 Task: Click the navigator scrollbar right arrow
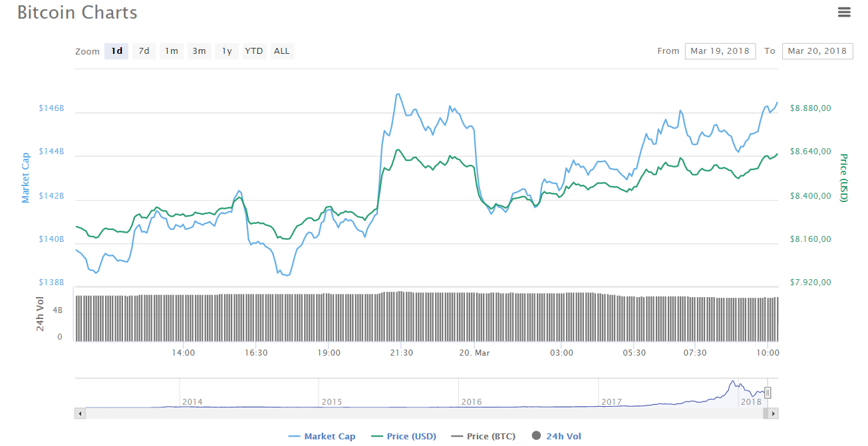coord(773,413)
